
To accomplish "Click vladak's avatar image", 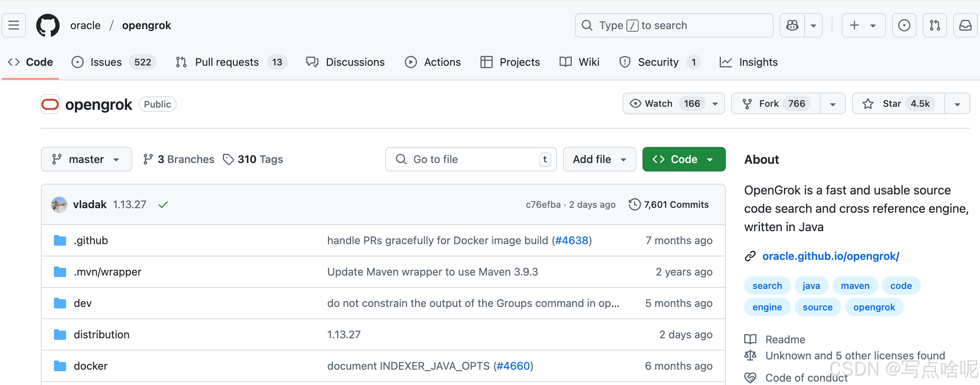I will coord(59,204).
